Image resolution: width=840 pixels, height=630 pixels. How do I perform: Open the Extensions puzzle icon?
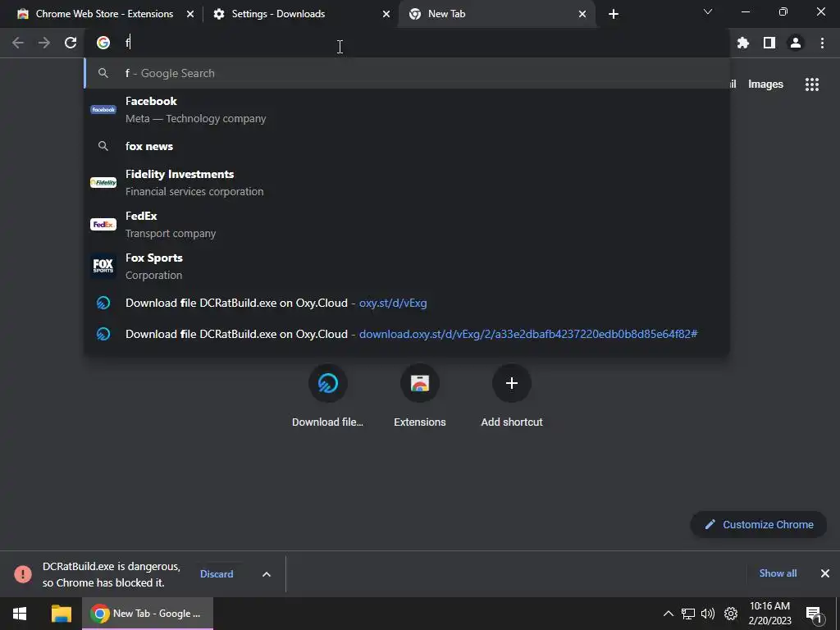(743, 43)
